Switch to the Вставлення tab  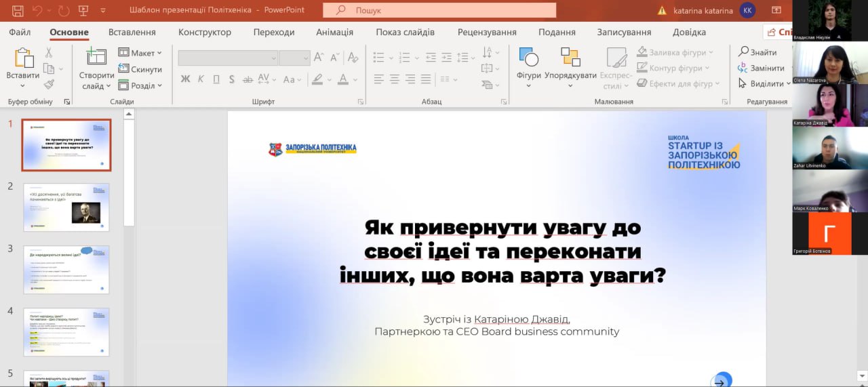tap(132, 32)
